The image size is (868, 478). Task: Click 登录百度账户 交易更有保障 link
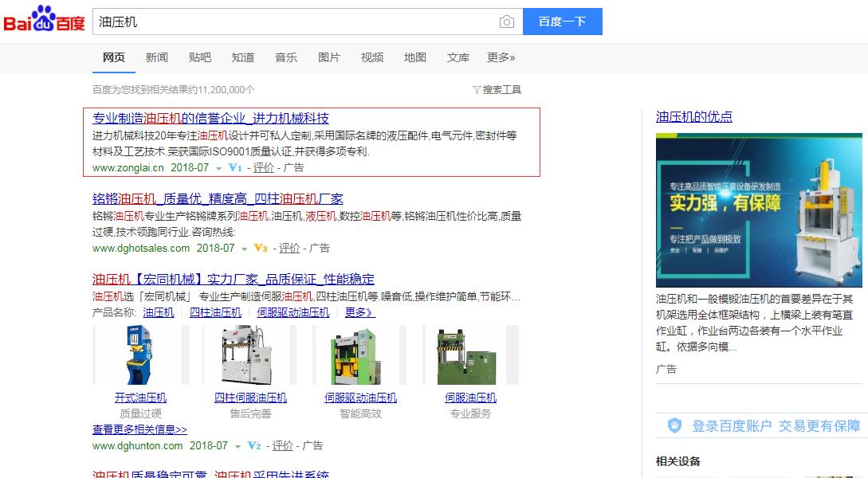776,425
